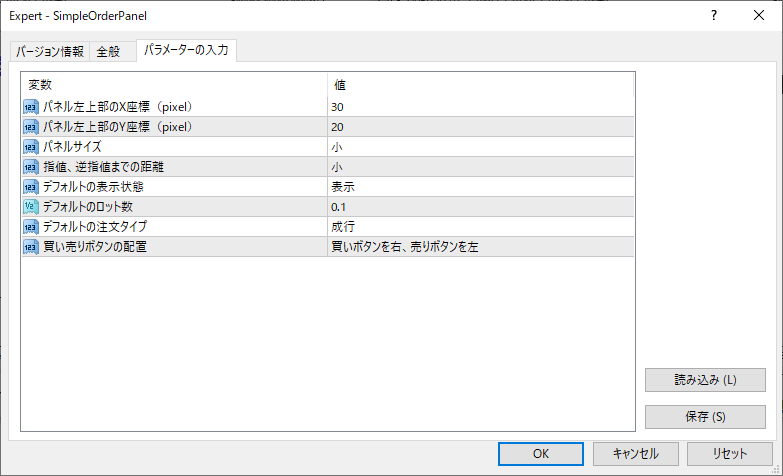This screenshot has height=476, width=783.
Task: Open the value 買いボタンを右、売りボタンを左
Action: pos(480,247)
